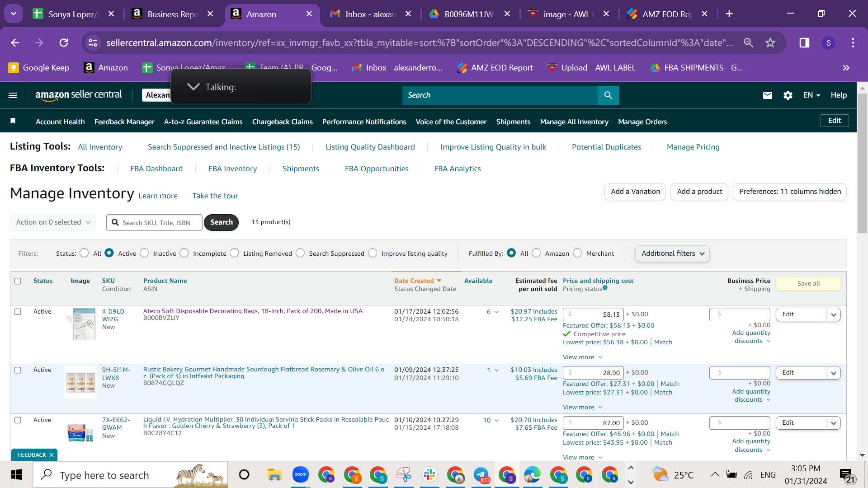Switch to the Inbox Gmail browser tab
This screenshot has width=868, height=488.
[x=371, y=14]
